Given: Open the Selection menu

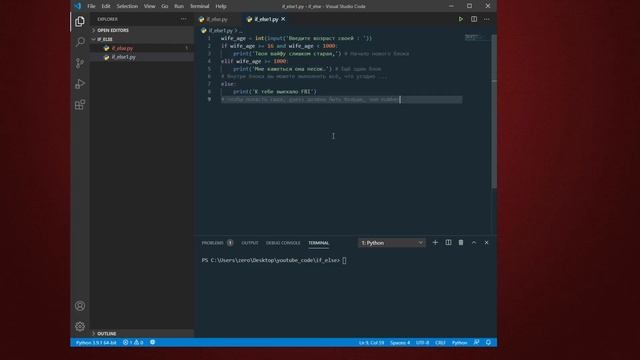Looking at the screenshot, I should tap(127, 6).
